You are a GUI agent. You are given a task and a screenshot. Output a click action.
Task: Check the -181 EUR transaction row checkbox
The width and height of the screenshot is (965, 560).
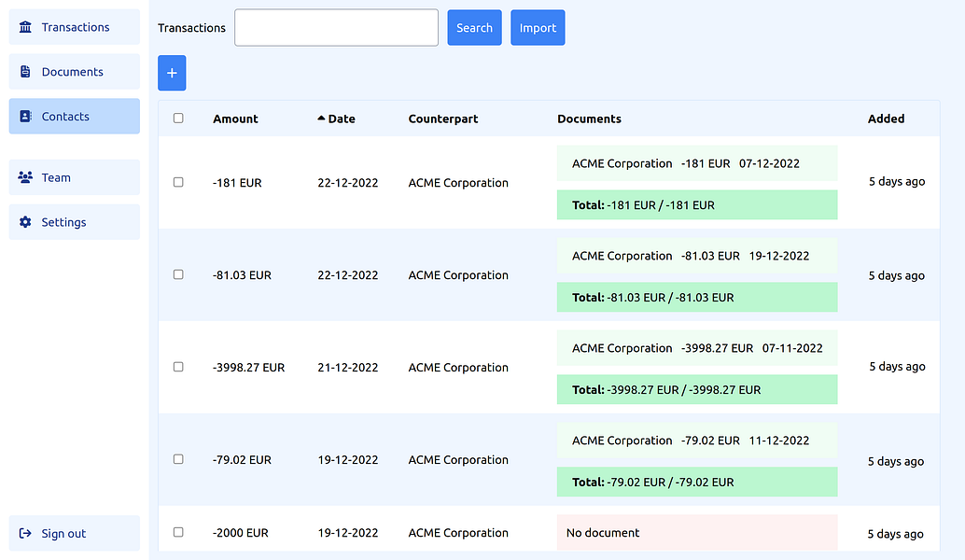click(178, 183)
